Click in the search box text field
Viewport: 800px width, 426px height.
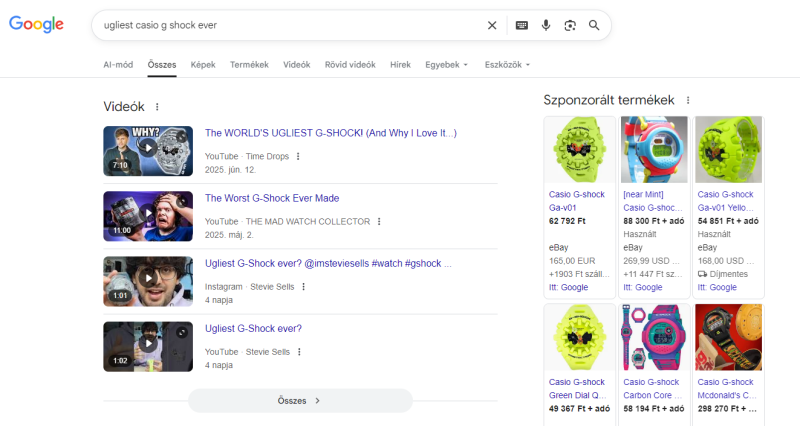tap(291, 25)
